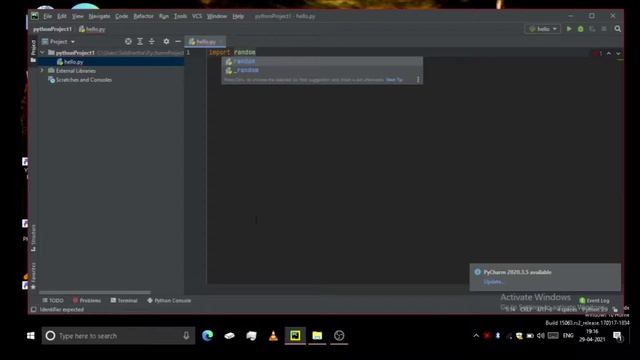Open the View menu
This screenshot has height=360, width=640.
click(78, 16)
